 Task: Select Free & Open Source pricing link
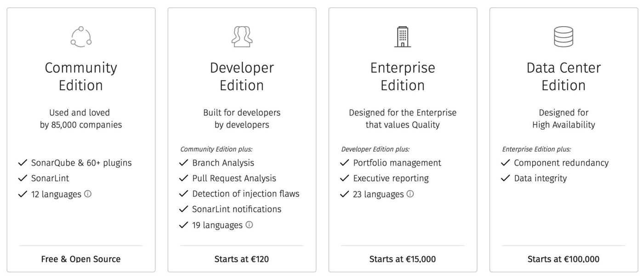(81, 259)
